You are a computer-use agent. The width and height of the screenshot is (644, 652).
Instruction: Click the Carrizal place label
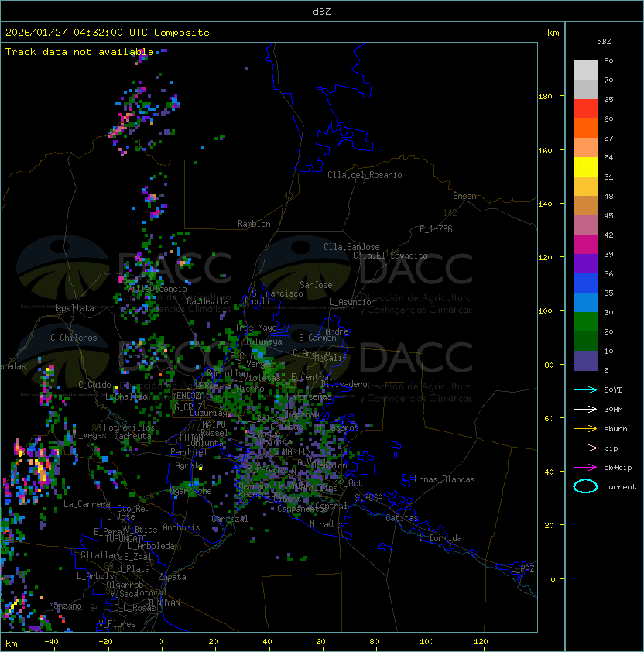(x=230, y=519)
